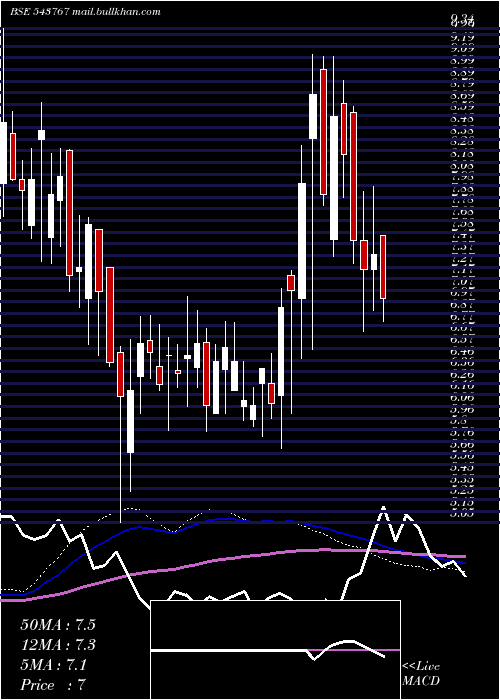Click the 8.99 price axis label
Viewport: 500px width, 700px height.
(462, 61)
